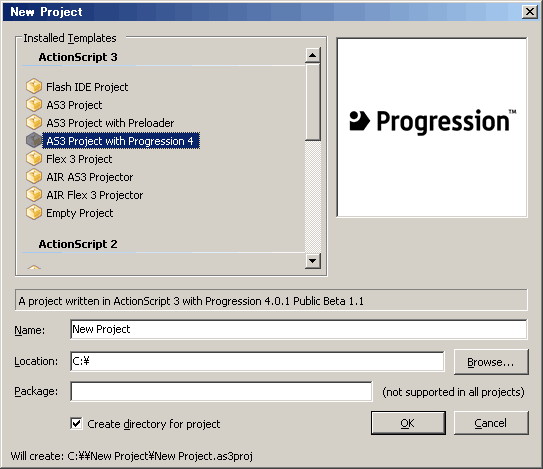Toggle Create directory for project checkbox

tap(76, 423)
